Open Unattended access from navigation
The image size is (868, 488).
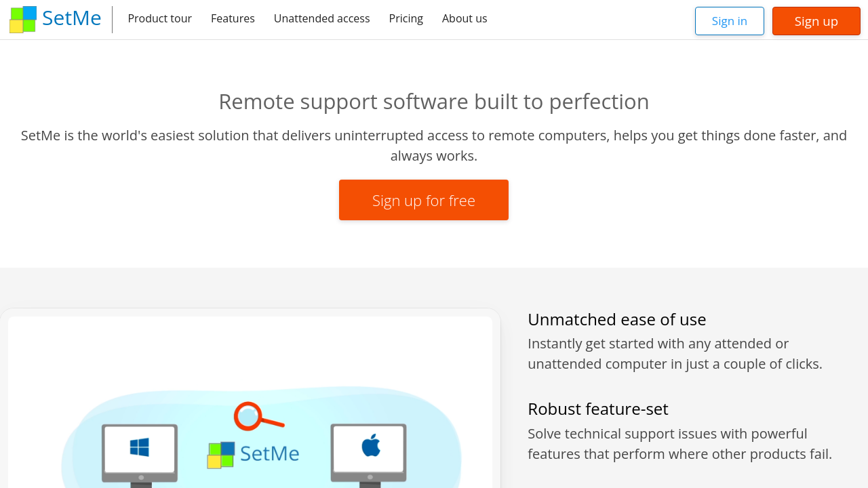tap(321, 19)
